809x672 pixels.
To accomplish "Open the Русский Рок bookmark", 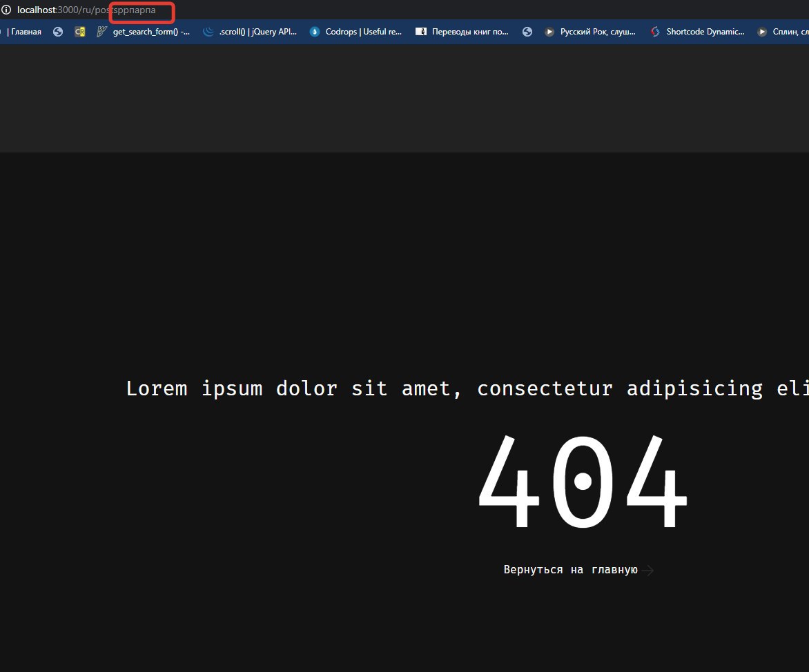I will pos(589,32).
